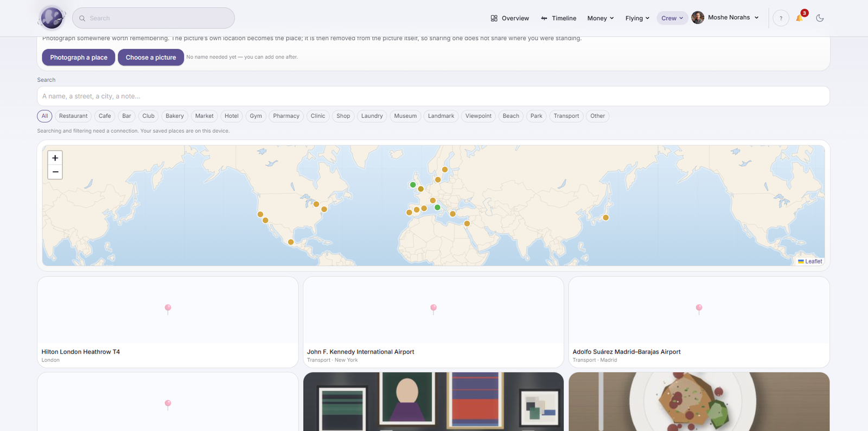Open the plated food photo card
The width and height of the screenshot is (868, 431).
699,402
